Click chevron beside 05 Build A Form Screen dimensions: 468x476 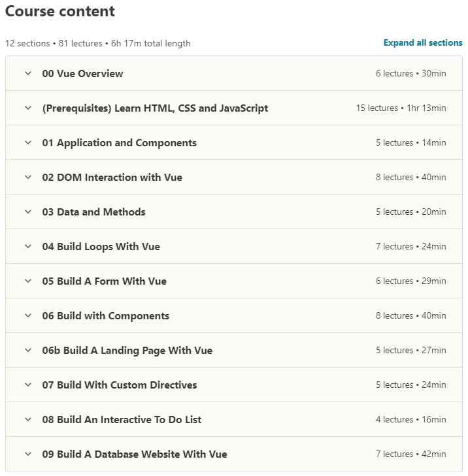[28, 281]
